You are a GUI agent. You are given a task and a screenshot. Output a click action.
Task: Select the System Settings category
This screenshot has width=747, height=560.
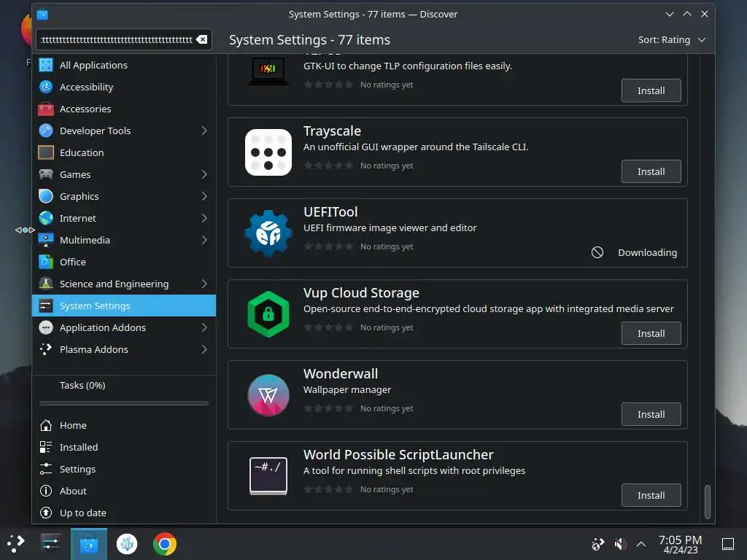pyautogui.click(x=124, y=306)
